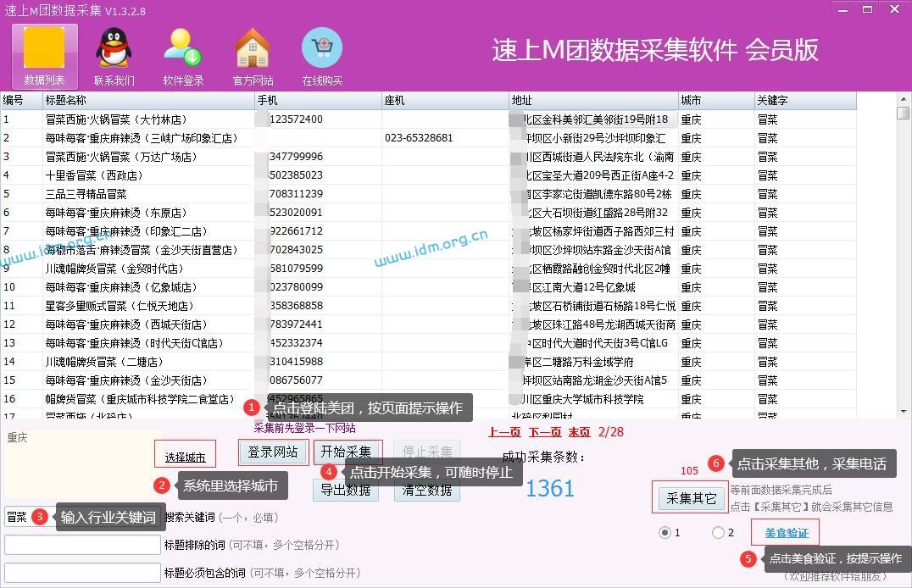Select row 川魂帽牌货冒菜（金贸时代店）
912x588 pixels.
429,268
